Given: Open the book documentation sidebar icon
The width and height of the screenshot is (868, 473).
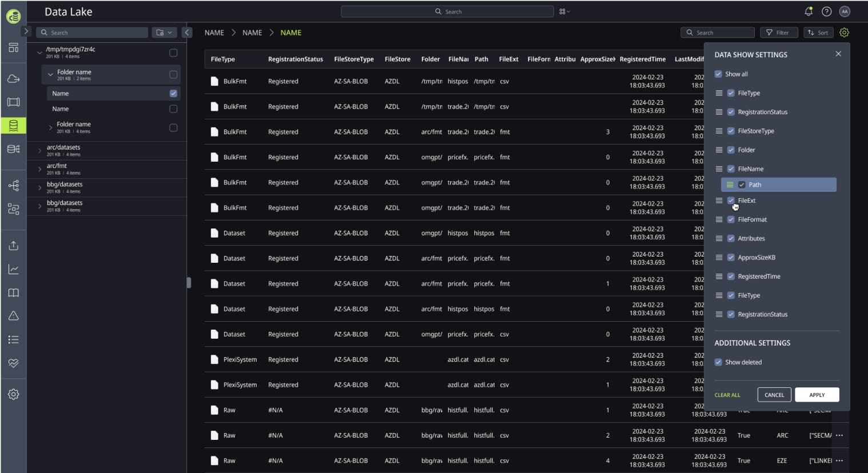Looking at the screenshot, I should [x=14, y=292].
